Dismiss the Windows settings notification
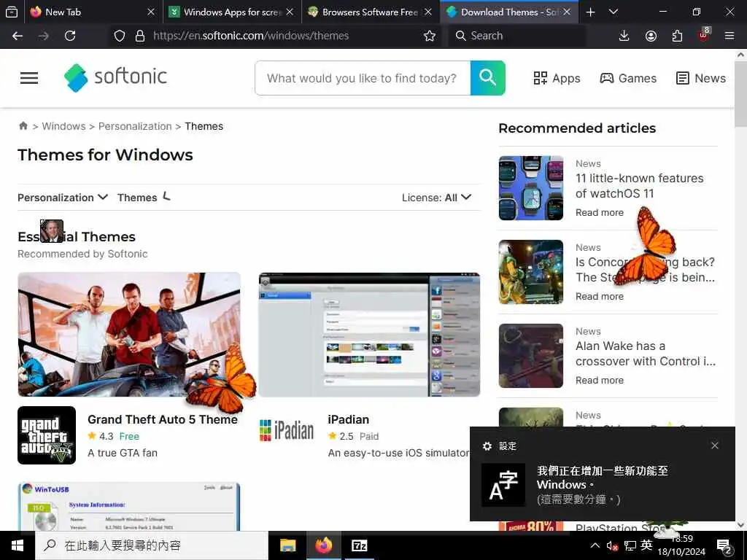The width and height of the screenshot is (747, 560). [715, 446]
